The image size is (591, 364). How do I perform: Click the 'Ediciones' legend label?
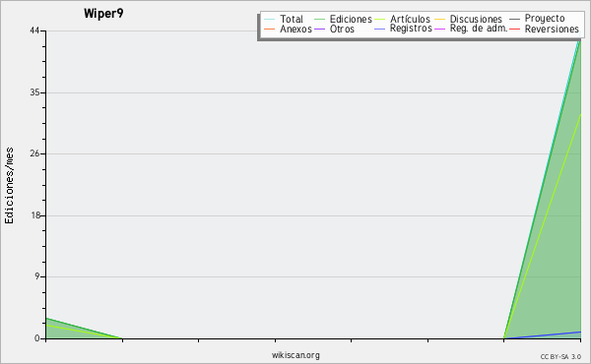[351, 19]
